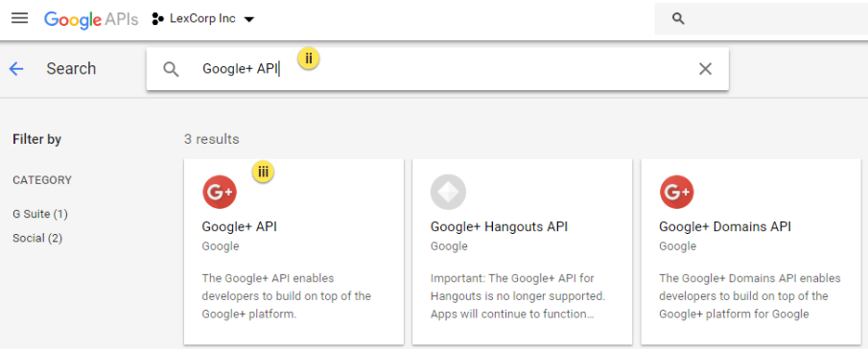Viewport: 868px width, 350px height.
Task: Click the Google+ Domains API G+ icon
Action: point(676,192)
